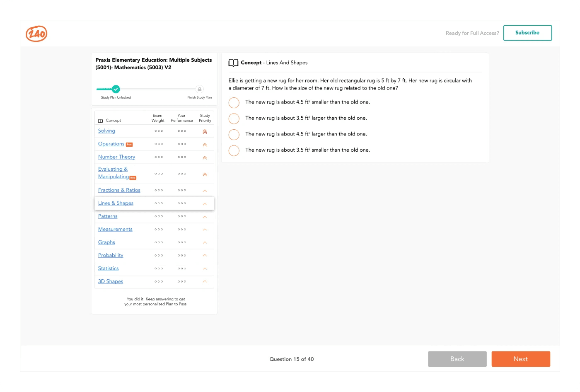Click the 240 logo icon

point(36,34)
